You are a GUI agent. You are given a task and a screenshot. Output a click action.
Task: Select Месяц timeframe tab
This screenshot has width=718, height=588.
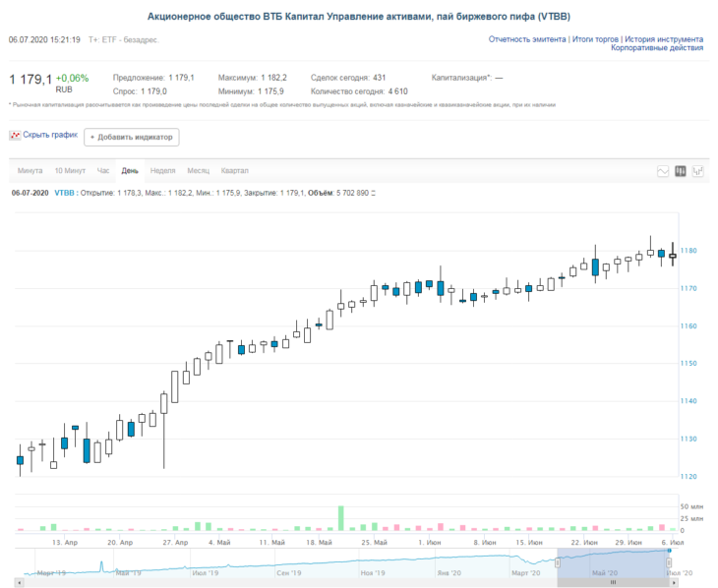(x=199, y=171)
